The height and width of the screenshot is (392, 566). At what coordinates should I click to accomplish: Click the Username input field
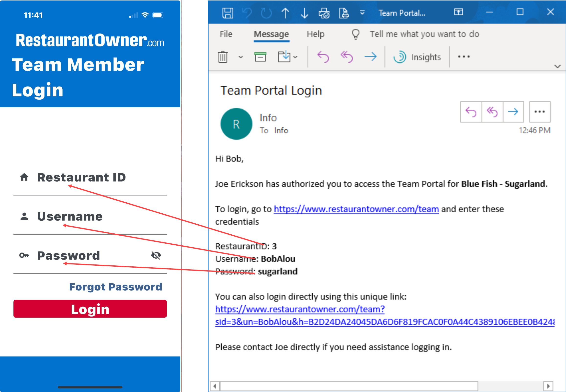[x=90, y=217]
